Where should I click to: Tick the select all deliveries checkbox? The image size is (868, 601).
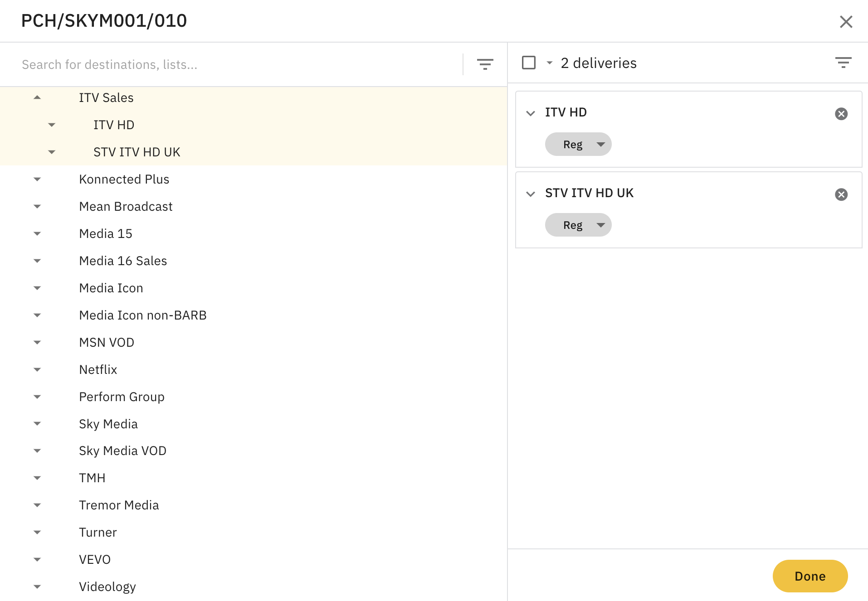(529, 63)
